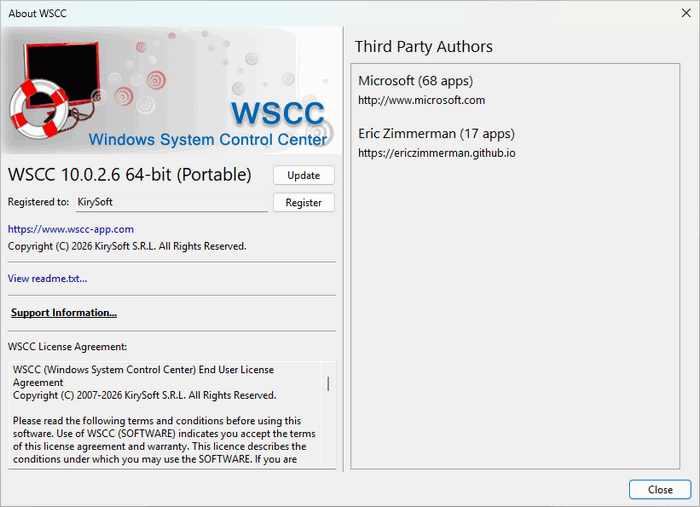This screenshot has width=700, height=507.
Task: Click the Close button at bottom
Action: pyautogui.click(x=660, y=490)
